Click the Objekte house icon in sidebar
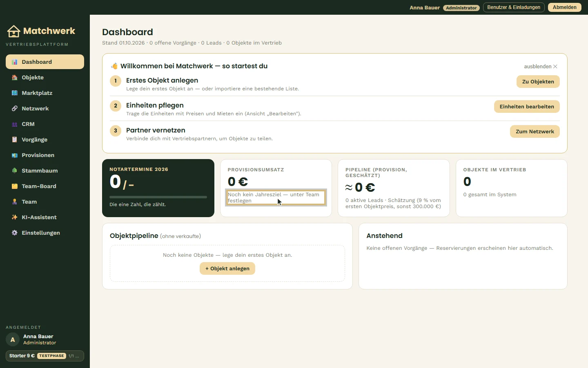Viewport: 588px width, 368px height. (x=15, y=77)
